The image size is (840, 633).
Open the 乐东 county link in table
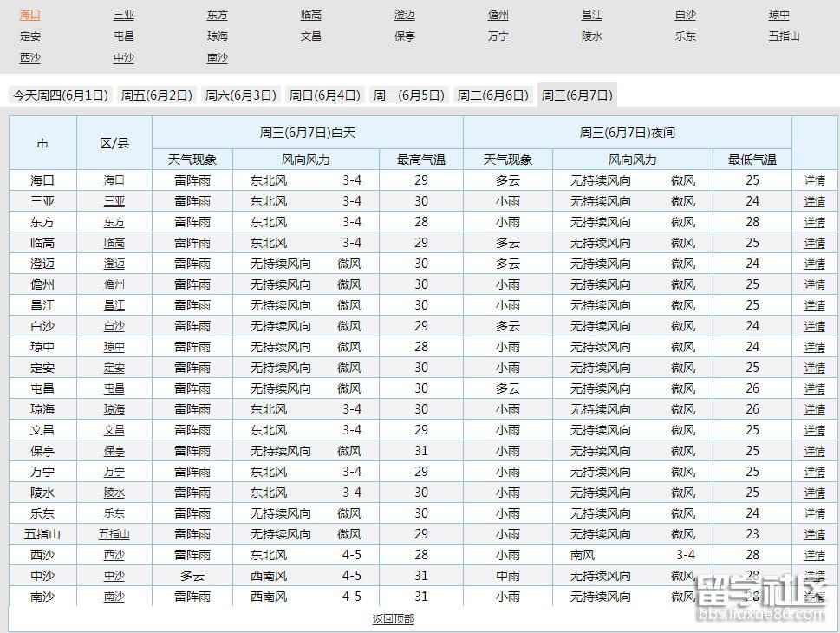tap(115, 513)
